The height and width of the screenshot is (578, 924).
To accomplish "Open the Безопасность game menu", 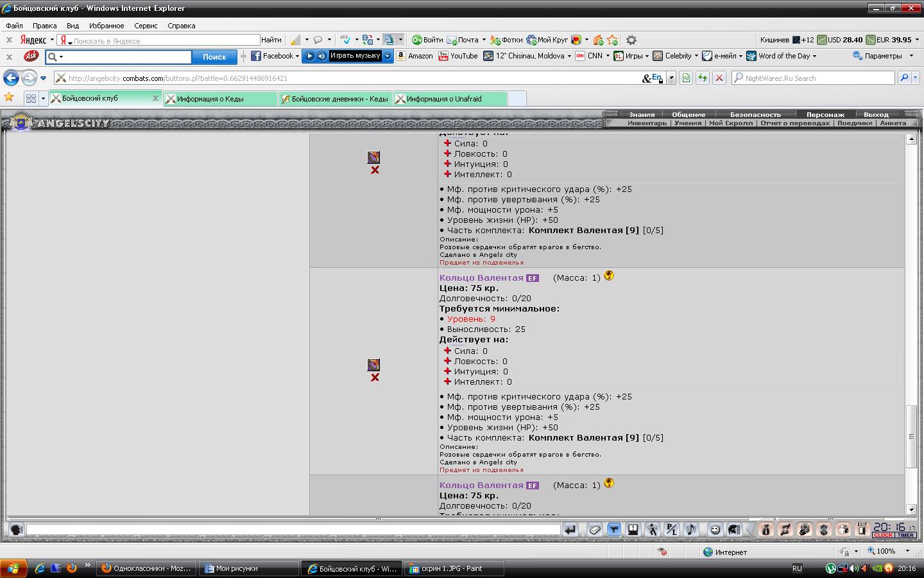I will 755,114.
